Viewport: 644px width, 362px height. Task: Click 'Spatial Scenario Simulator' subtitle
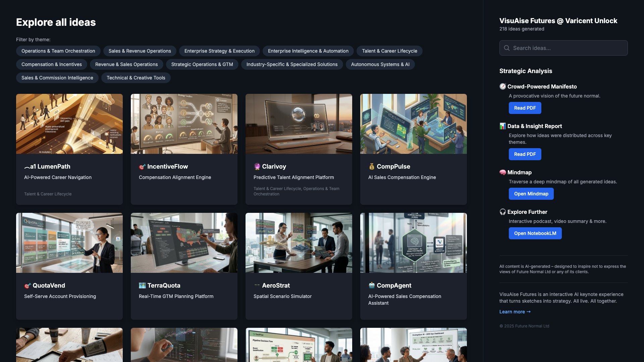point(282,296)
